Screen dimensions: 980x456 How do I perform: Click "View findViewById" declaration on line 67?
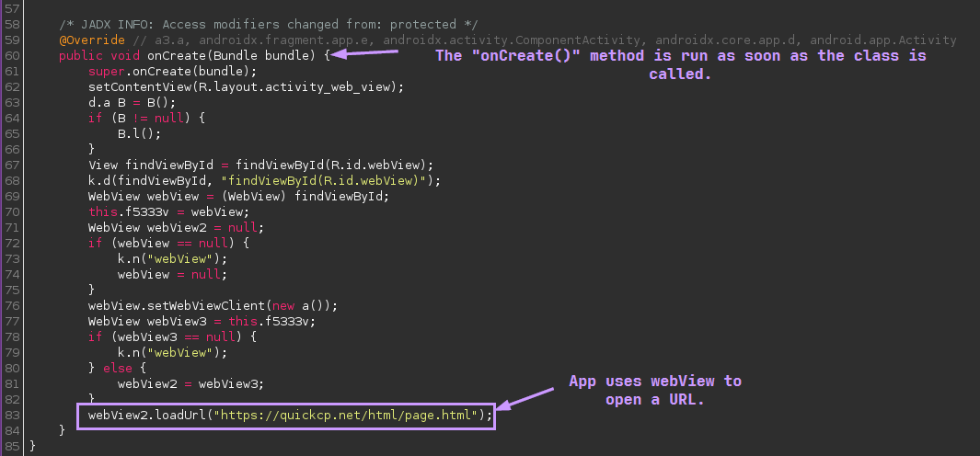(151, 165)
